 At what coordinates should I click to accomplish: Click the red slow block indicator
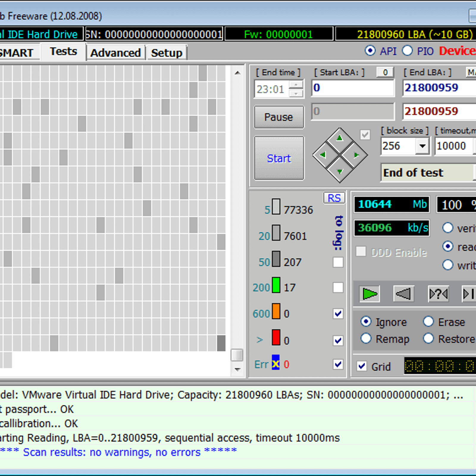point(276,337)
